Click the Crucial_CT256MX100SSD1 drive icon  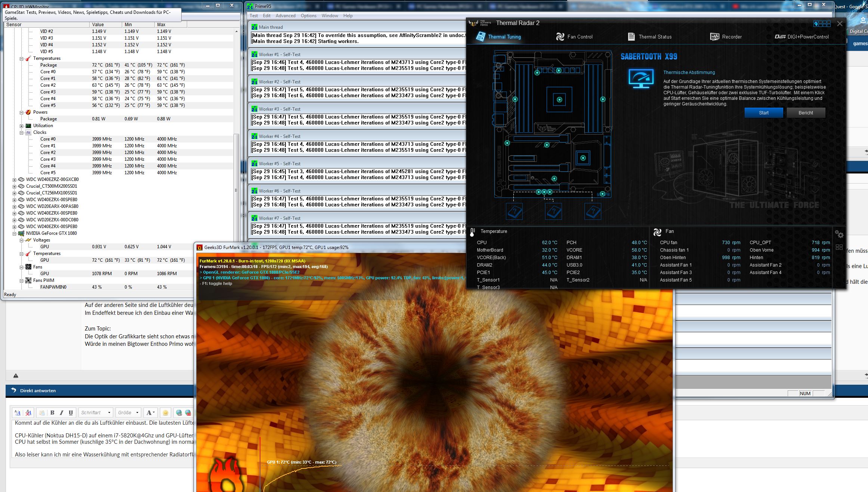(21, 193)
